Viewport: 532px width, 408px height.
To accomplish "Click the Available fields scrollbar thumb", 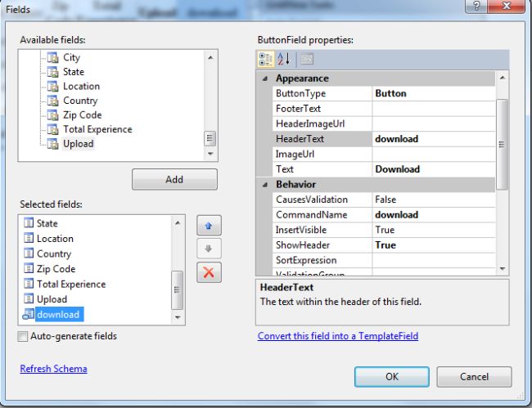I will coord(210,138).
